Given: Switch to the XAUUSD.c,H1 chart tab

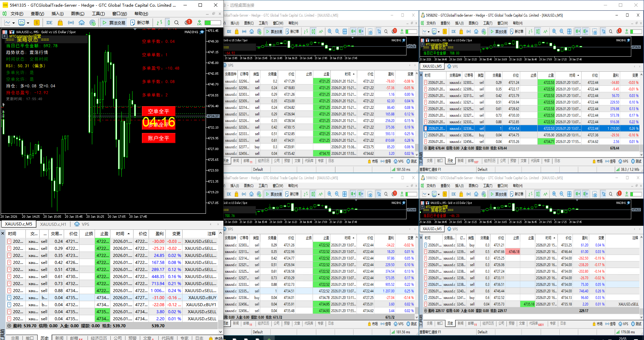Looking at the screenshot, I should [x=53, y=224].
